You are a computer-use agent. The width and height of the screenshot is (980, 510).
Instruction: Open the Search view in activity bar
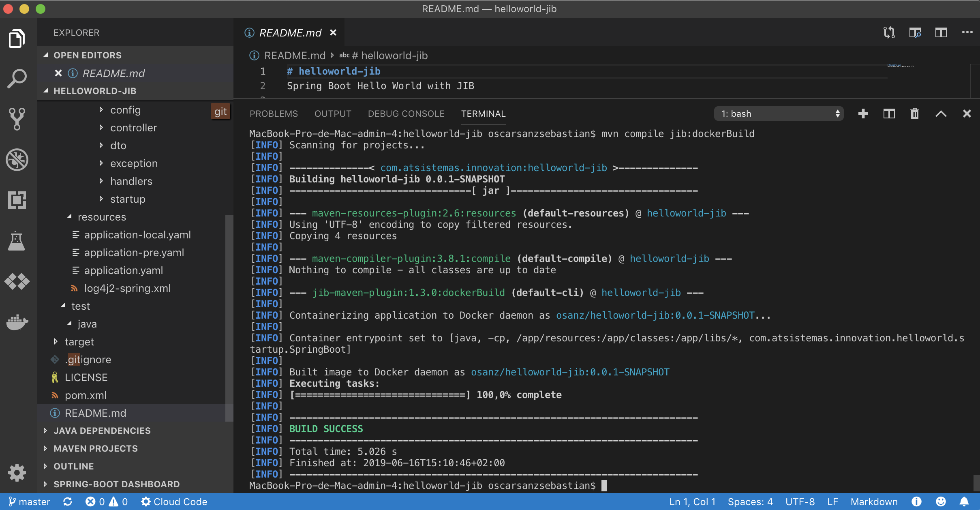point(17,78)
